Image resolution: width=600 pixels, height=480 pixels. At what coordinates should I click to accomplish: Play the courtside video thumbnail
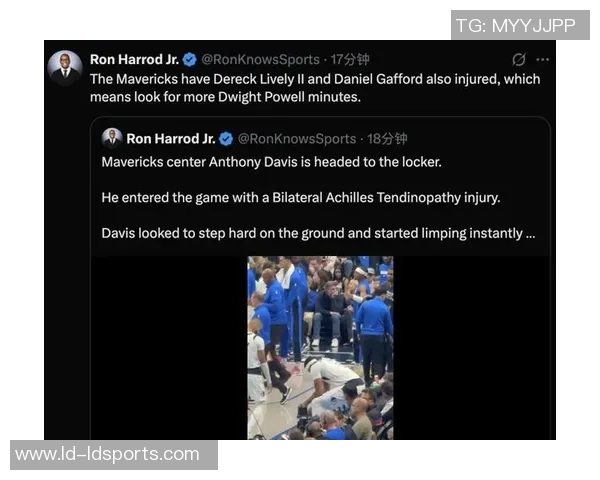pos(320,348)
